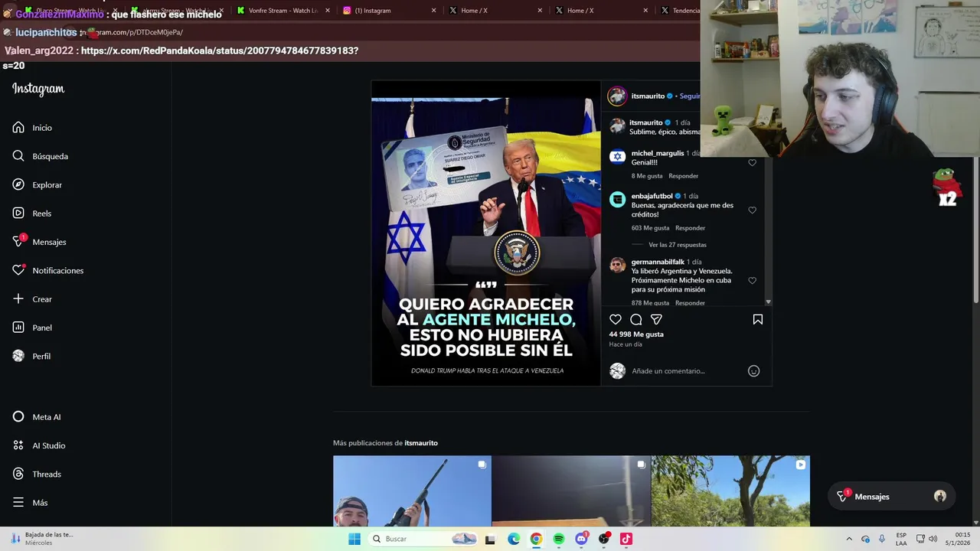The image size is (980, 551).
Task: Close the '(1) Instagram' browser tab
Action: click(x=433, y=11)
